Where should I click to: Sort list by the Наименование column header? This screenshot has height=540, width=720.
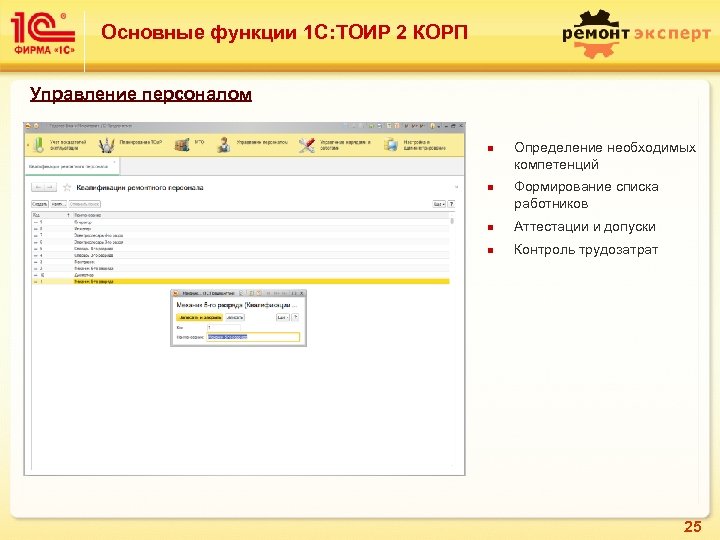coord(261,215)
